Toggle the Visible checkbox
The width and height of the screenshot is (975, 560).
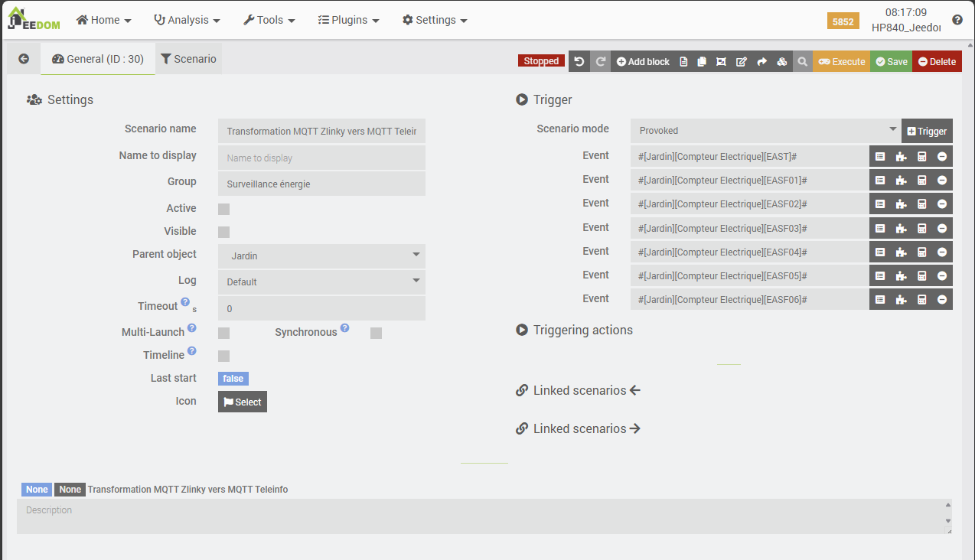click(x=223, y=232)
